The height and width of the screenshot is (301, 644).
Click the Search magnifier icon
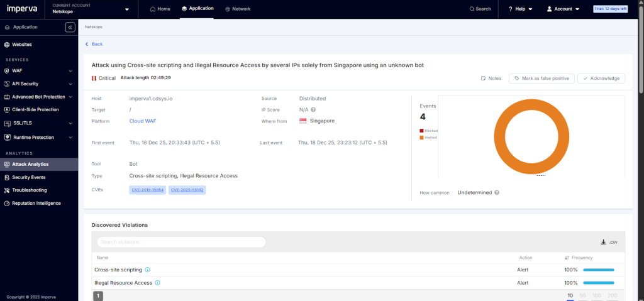tap(472, 9)
